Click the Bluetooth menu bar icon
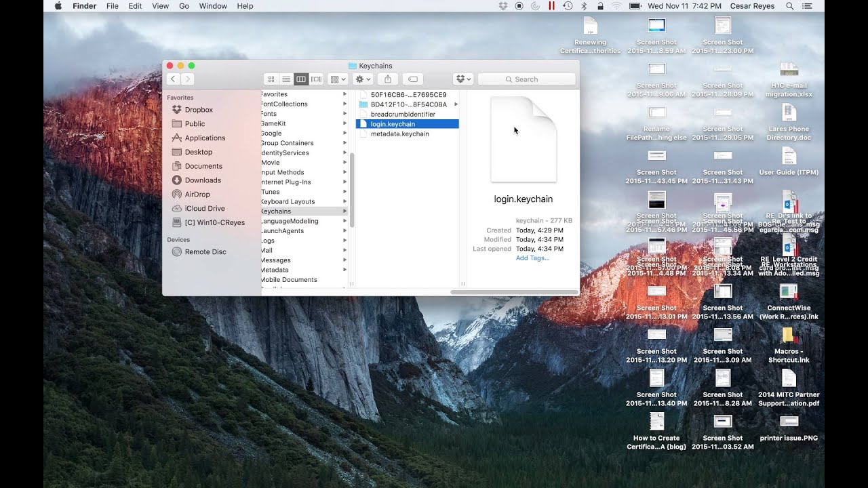The height and width of the screenshot is (488, 868). coord(584,6)
